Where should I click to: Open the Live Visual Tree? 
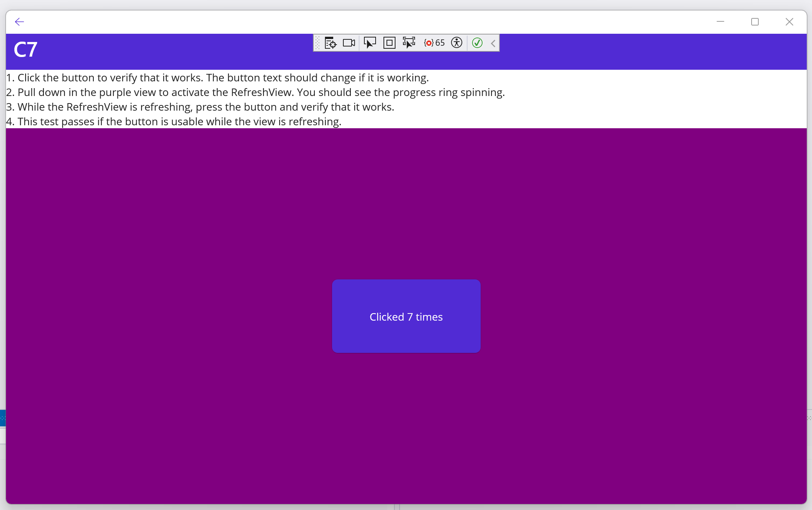330,43
